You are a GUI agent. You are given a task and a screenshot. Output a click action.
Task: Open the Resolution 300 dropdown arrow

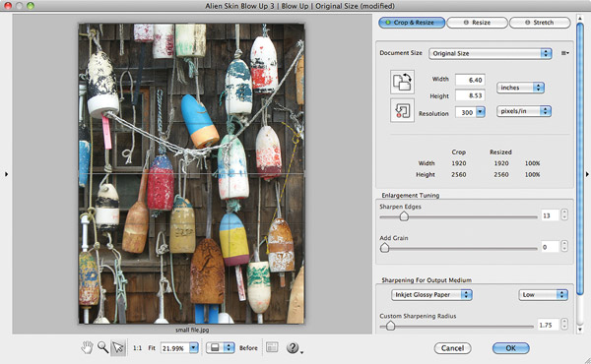tap(481, 112)
